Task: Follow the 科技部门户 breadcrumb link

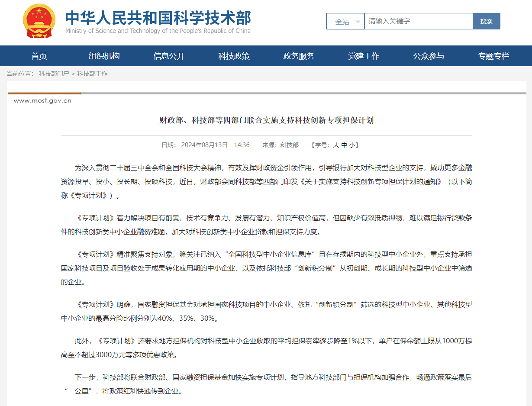Action: click(x=54, y=74)
